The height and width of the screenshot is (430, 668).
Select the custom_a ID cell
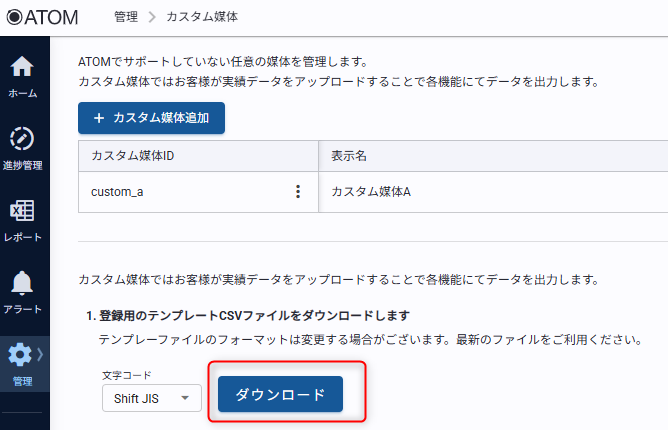(118, 192)
